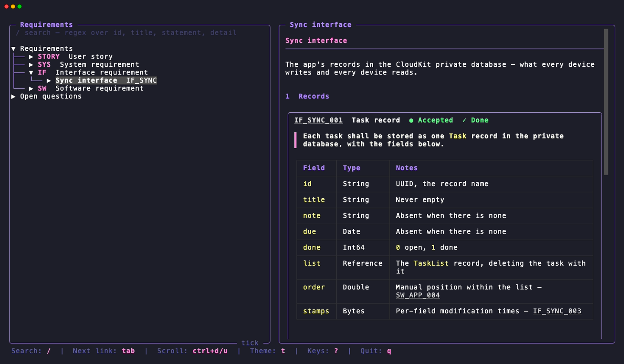624x364 pixels.
Task: Click the green window zoom button
Action: pyautogui.click(x=19, y=6)
